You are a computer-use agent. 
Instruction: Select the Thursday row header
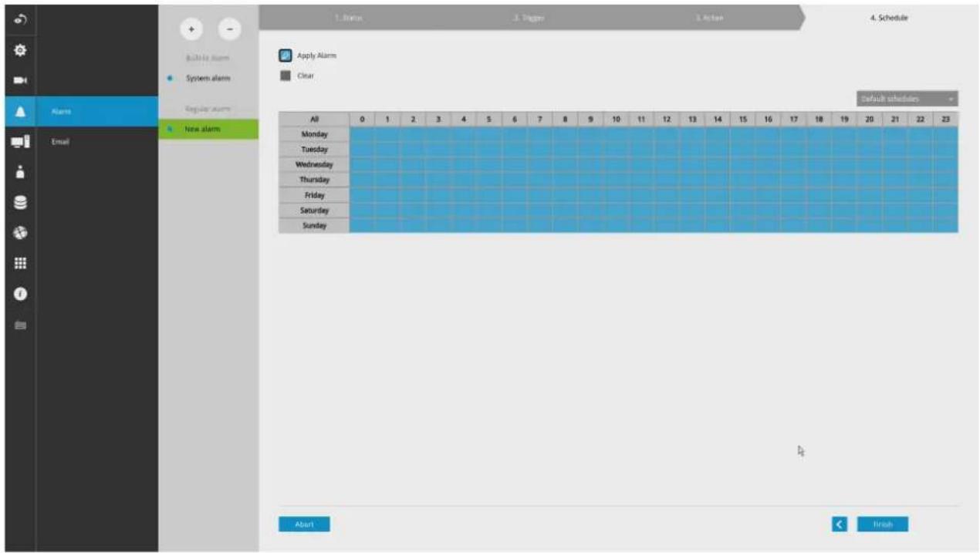tap(314, 180)
